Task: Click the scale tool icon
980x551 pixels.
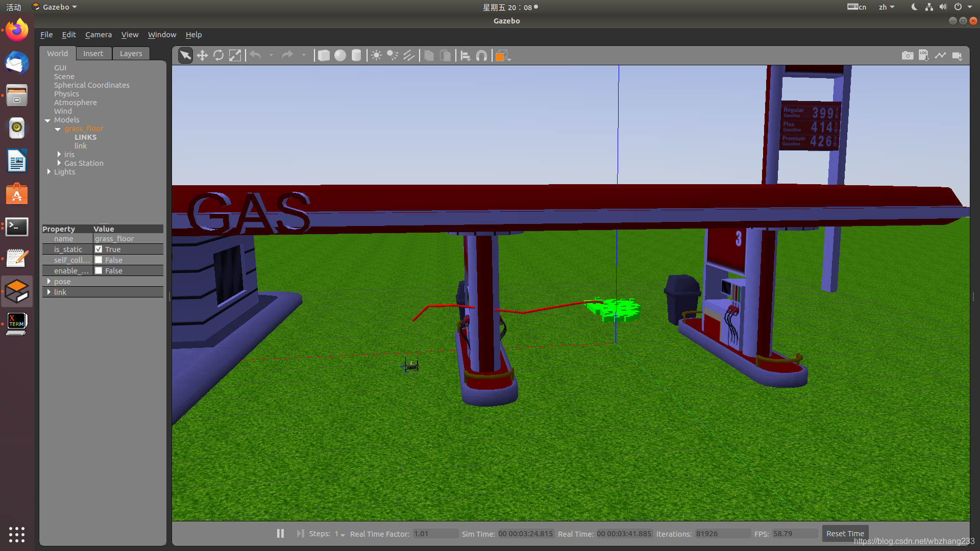Action: pyautogui.click(x=235, y=55)
